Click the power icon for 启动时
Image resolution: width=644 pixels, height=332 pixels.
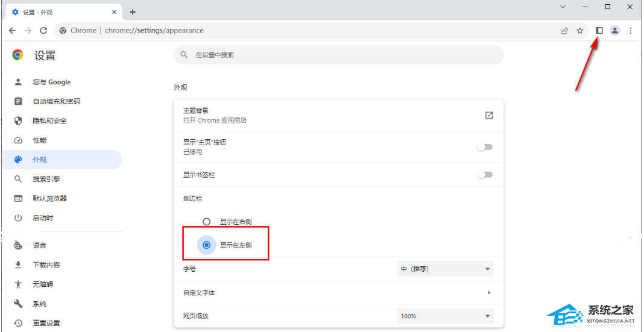point(18,218)
